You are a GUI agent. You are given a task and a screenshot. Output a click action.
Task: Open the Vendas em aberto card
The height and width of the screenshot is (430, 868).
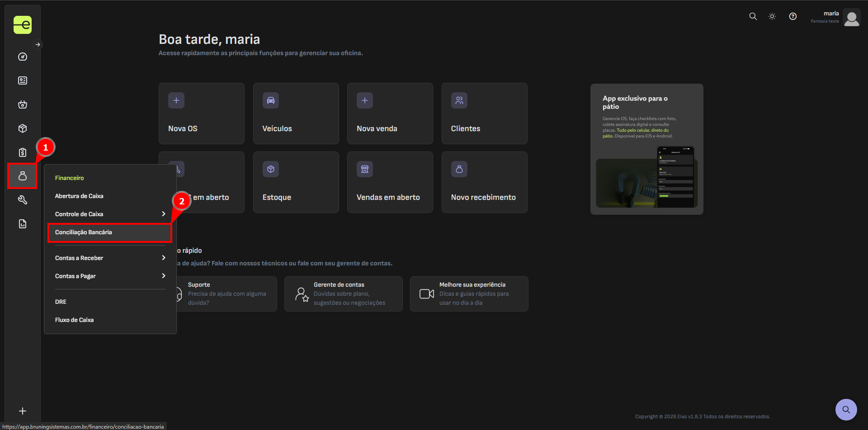(390, 182)
